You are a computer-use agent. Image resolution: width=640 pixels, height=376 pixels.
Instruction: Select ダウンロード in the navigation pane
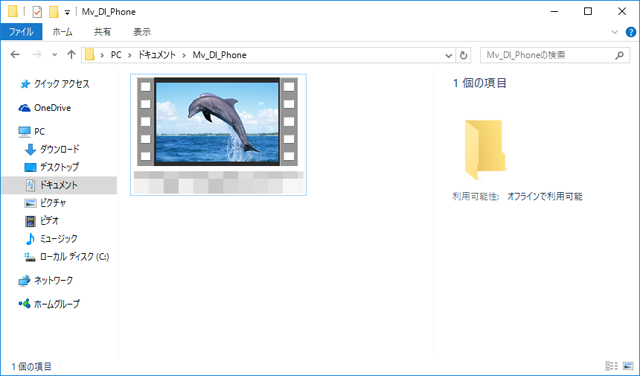click(52, 149)
